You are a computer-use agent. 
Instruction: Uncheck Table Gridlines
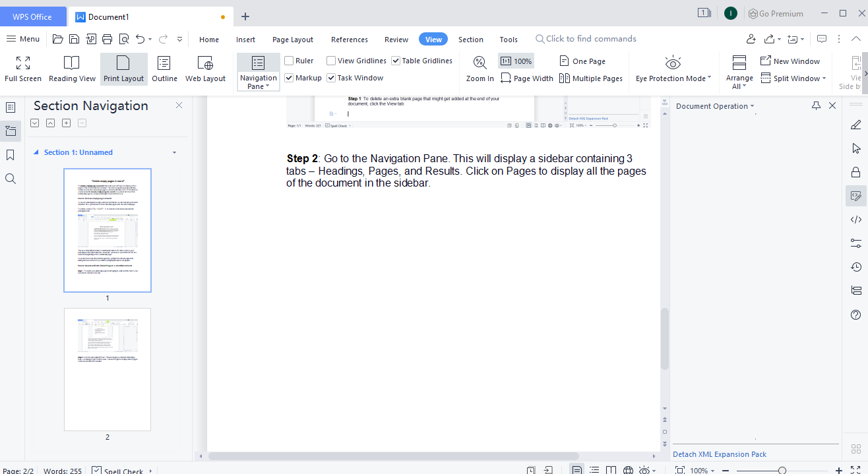tap(395, 60)
